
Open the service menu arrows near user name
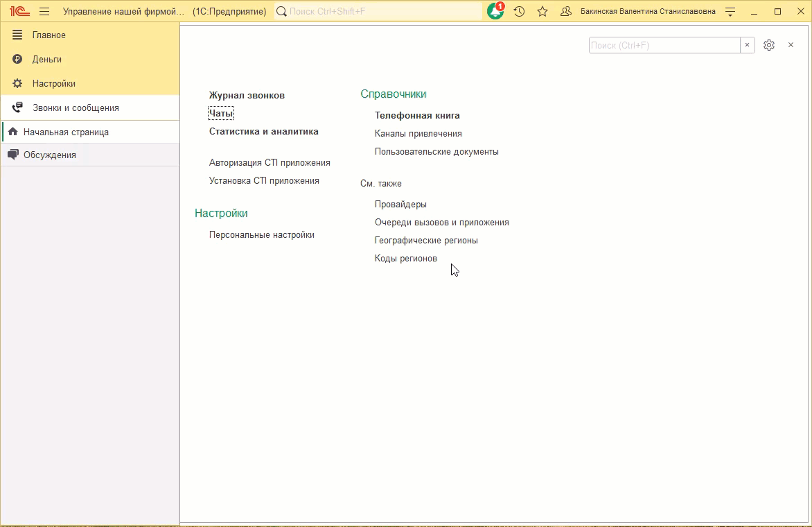coord(730,11)
